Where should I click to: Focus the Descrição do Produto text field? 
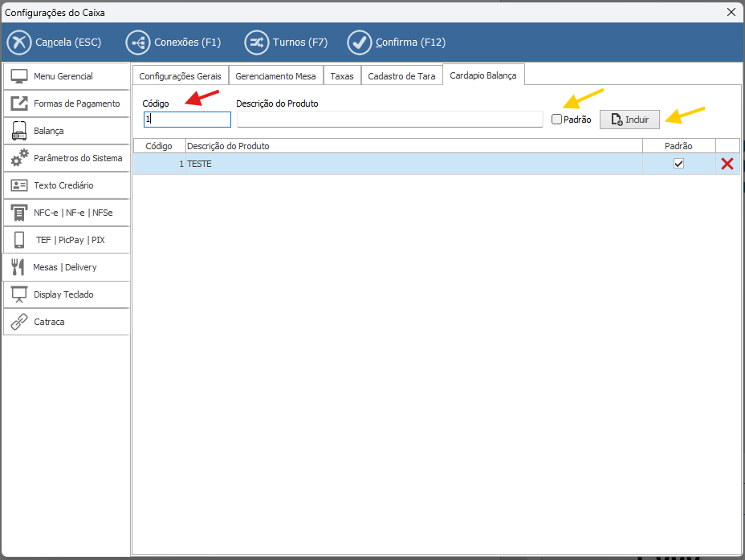tap(389, 120)
